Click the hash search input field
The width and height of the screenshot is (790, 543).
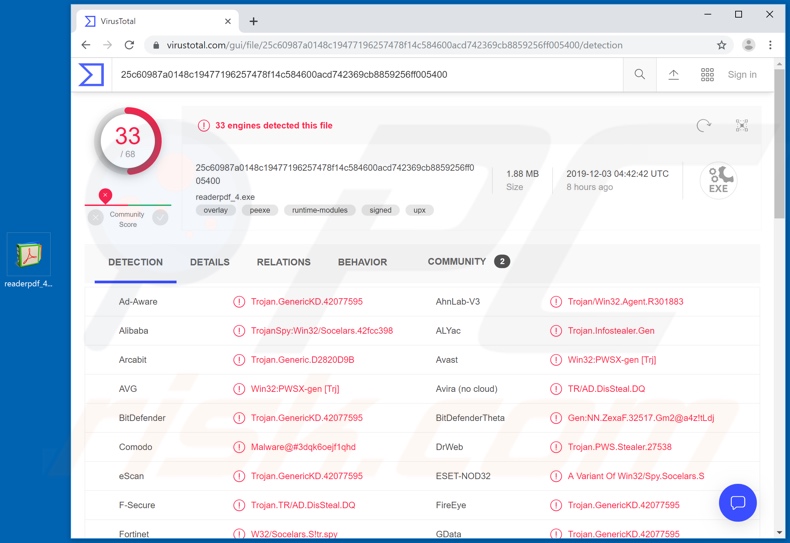[x=367, y=75]
